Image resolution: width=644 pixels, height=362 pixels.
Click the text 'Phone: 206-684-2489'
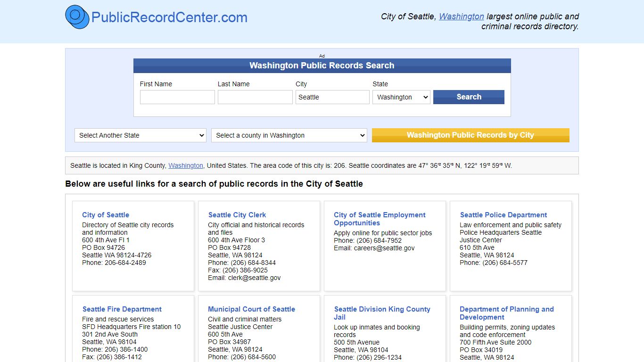point(114,263)
